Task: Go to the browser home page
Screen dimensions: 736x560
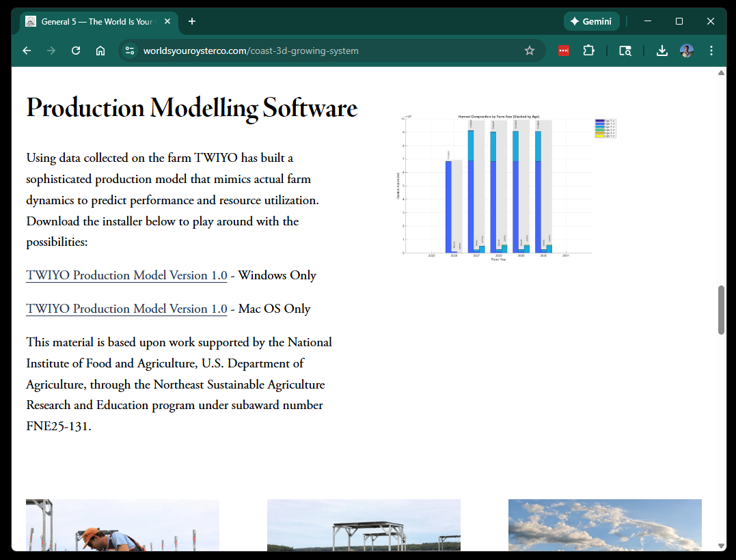Action: tap(100, 51)
